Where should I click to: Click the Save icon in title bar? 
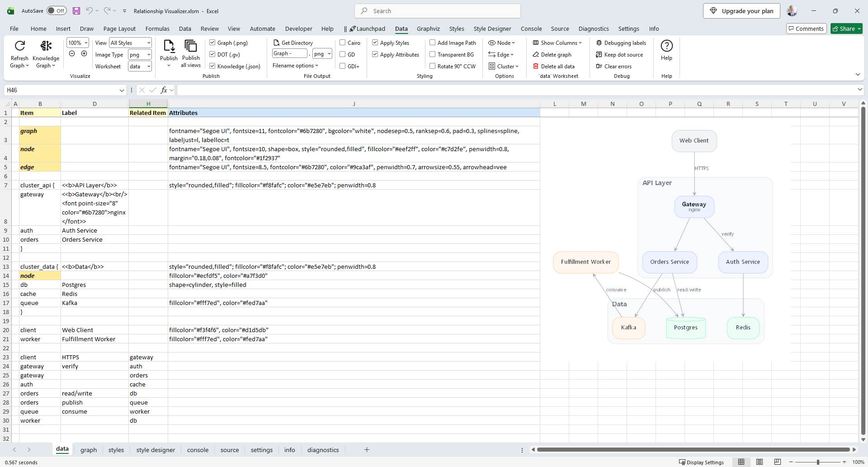76,11
